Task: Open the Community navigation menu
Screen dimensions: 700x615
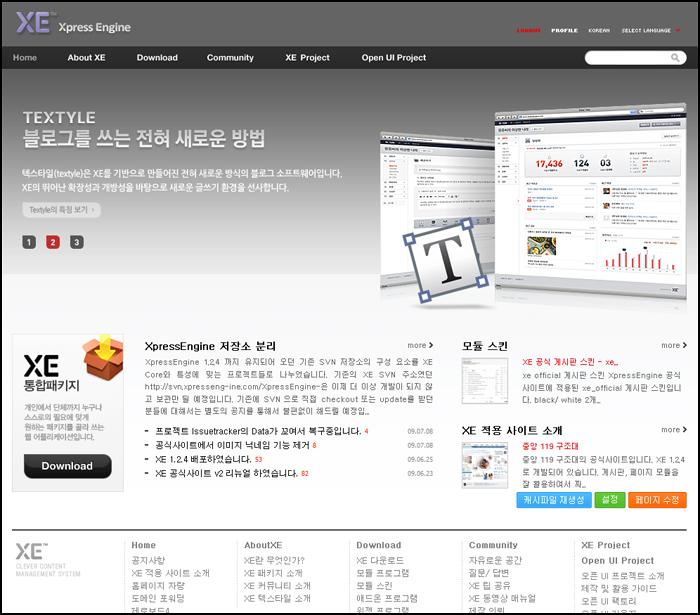Action: [x=230, y=58]
